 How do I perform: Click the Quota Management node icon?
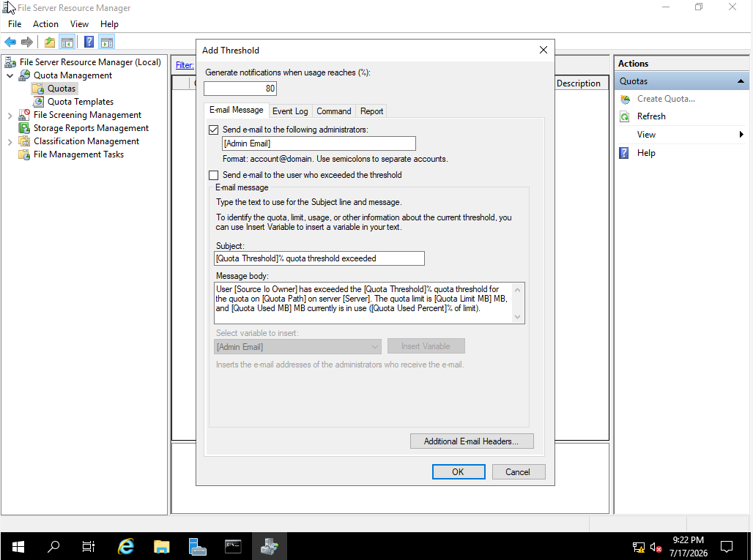click(24, 75)
